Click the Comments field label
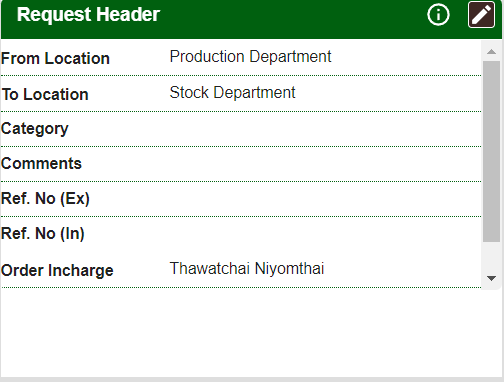The image size is (504, 382). (x=41, y=163)
